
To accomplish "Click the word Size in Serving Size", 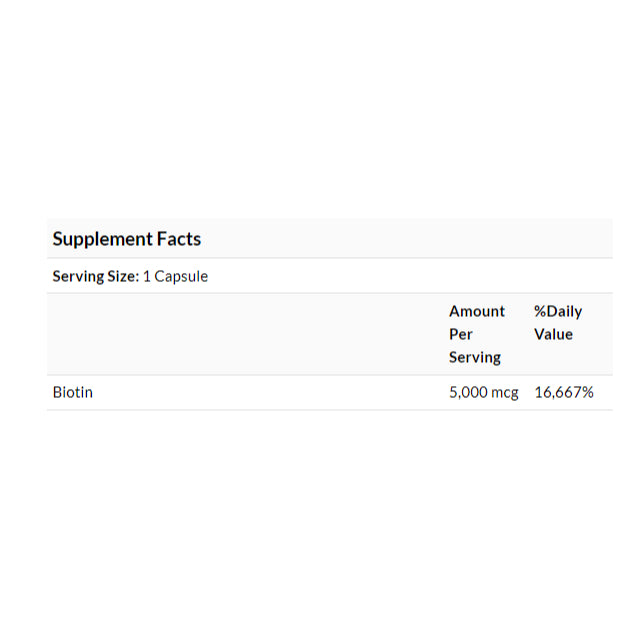I will coord(124,276).
